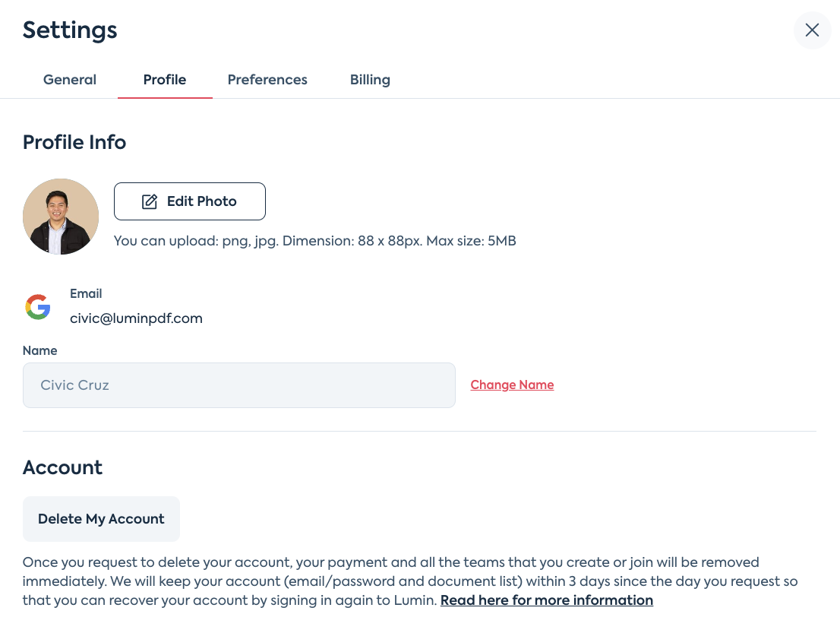Click the photo upload requirements text

315,241
